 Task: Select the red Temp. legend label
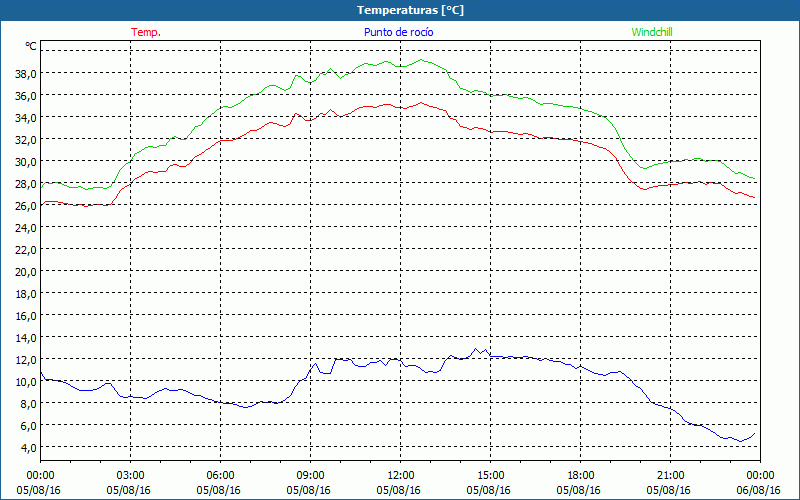tap(146, 32)
